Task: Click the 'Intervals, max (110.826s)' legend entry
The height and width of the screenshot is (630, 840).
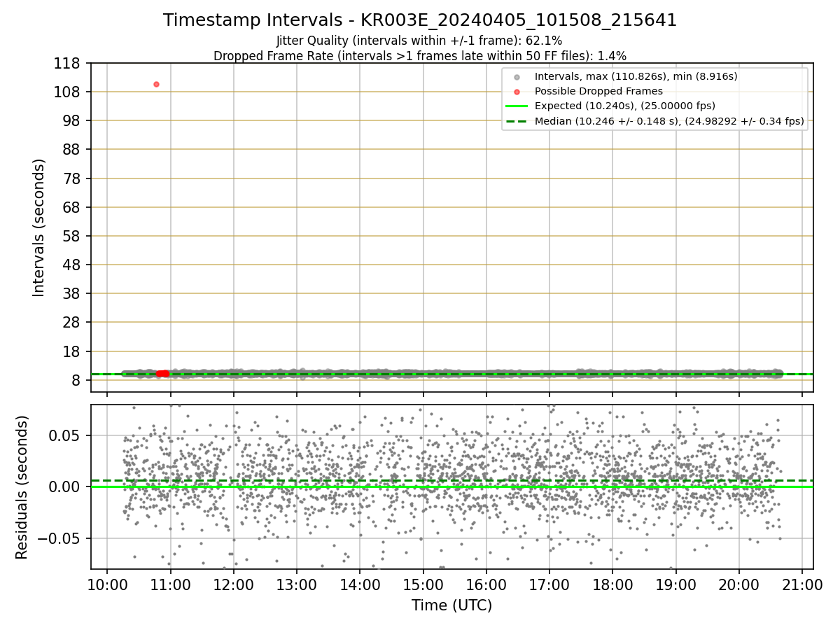Action: (x=636, y=76)
